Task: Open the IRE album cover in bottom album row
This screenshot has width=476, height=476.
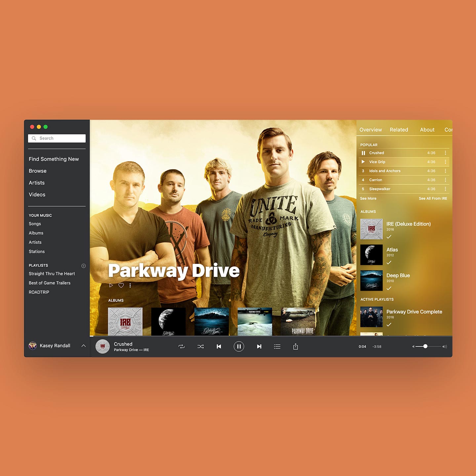Action: pos(125,322)
